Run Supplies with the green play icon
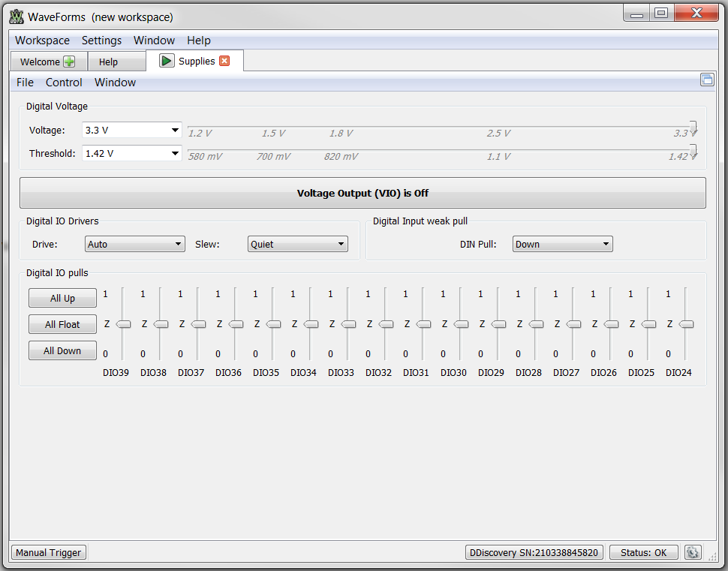The width and height of the screenshot is (728, 571). [167, 61]
